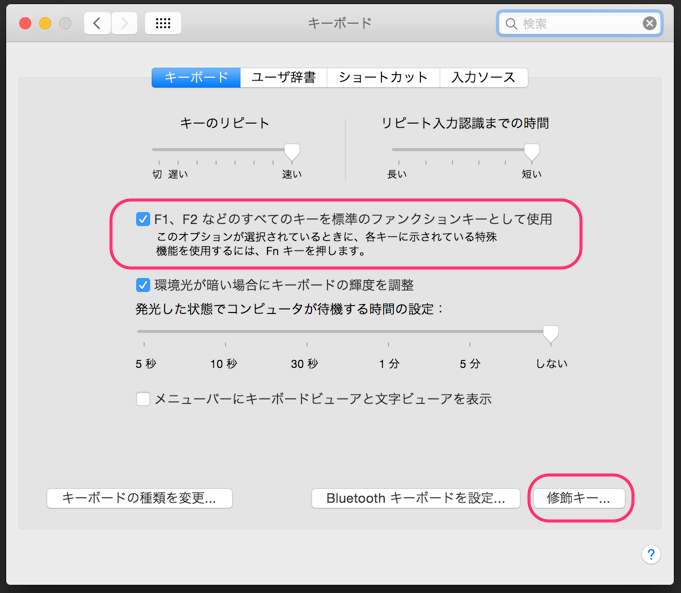
Task: Open the ショートカット tab
Action: tap(383, 77)
